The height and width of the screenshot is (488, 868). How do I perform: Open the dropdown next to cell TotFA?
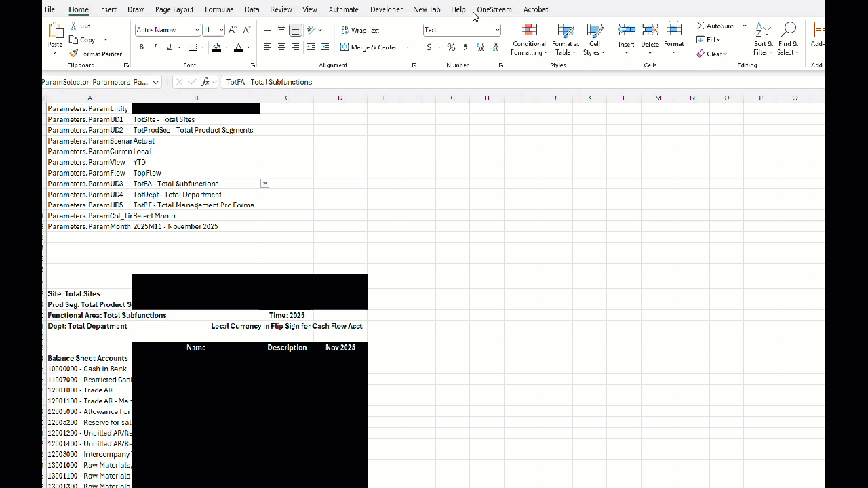264,183
